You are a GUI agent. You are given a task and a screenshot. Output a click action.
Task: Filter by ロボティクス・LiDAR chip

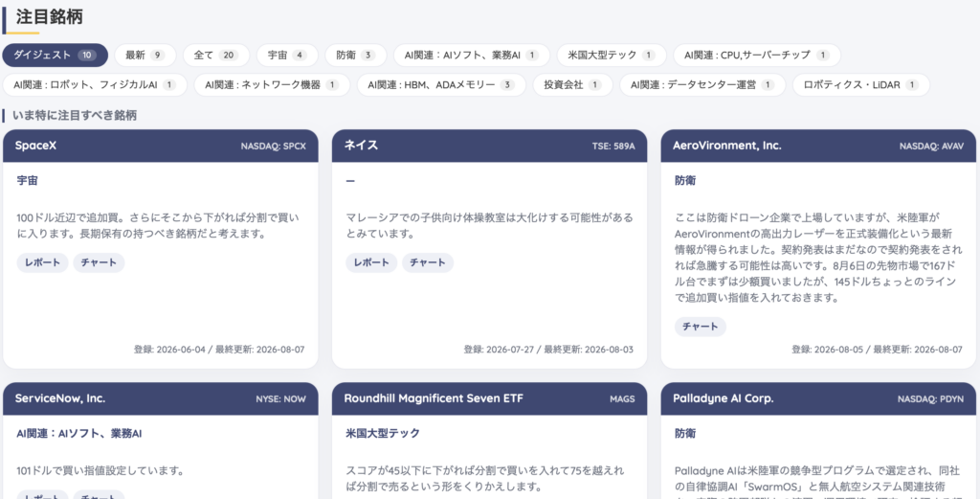click(860, 85)
